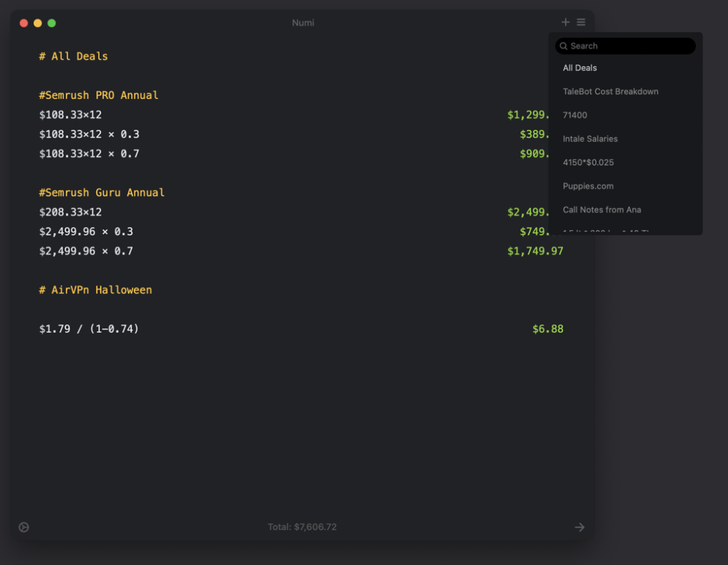
Task: Click the line $1.79 / (1−0.74)
Action: pos(89,329)
